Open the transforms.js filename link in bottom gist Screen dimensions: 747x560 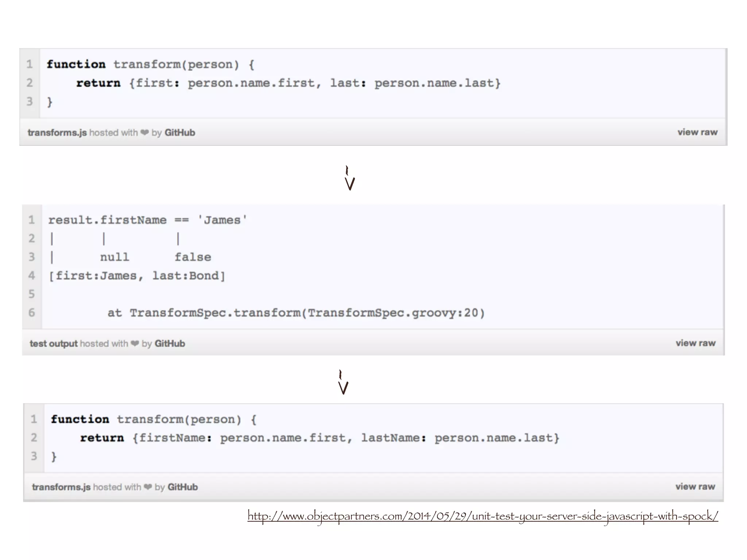tap(61, 487)
